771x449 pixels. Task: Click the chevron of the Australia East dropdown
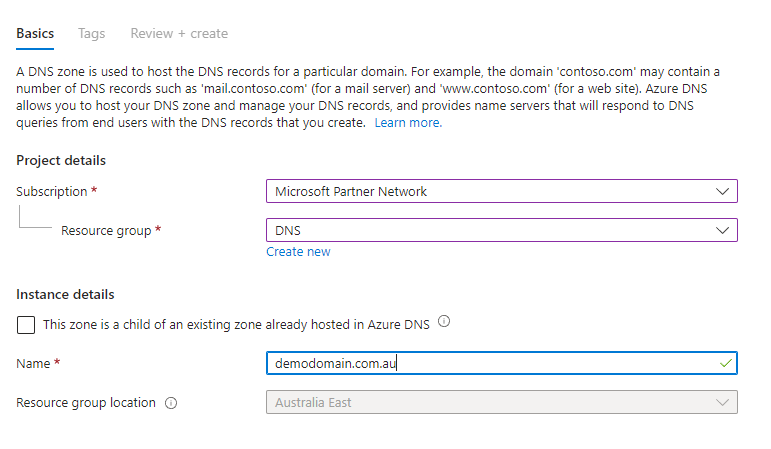(x=723, y=402)
